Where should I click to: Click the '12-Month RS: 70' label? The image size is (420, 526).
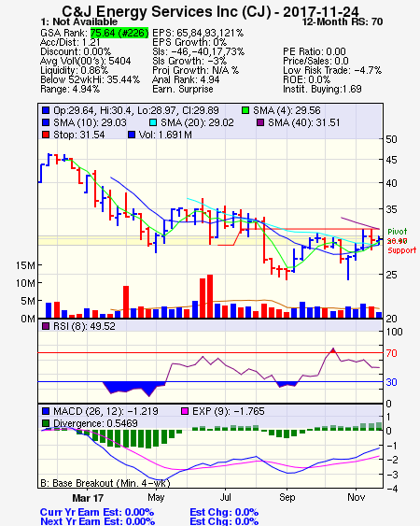pos(343,21)
